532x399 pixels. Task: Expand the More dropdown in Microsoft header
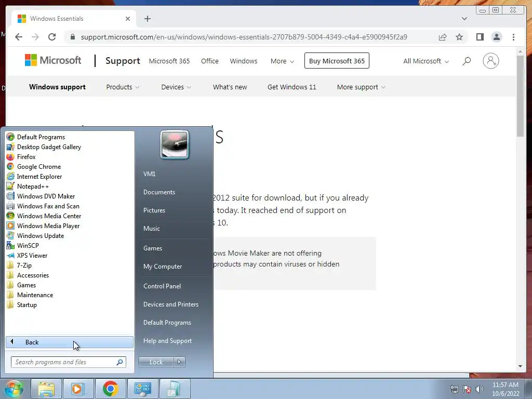[x=282, y=61]
